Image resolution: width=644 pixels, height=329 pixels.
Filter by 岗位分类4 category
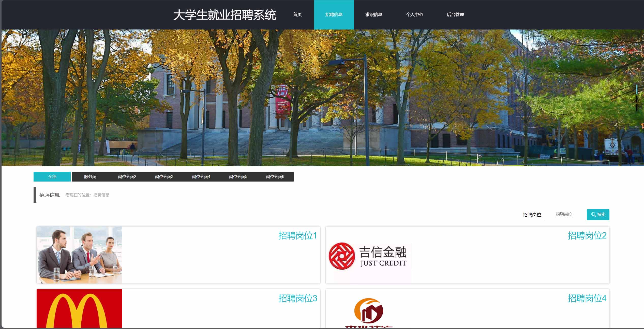point(201,176)
